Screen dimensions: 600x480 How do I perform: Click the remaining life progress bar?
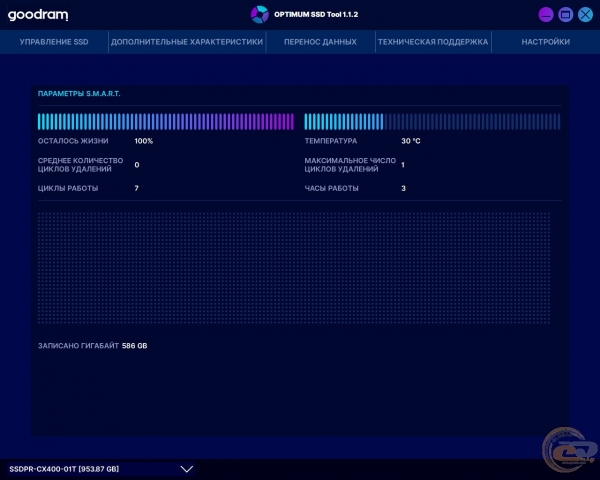pyautogui.click(x=166, y=122)
